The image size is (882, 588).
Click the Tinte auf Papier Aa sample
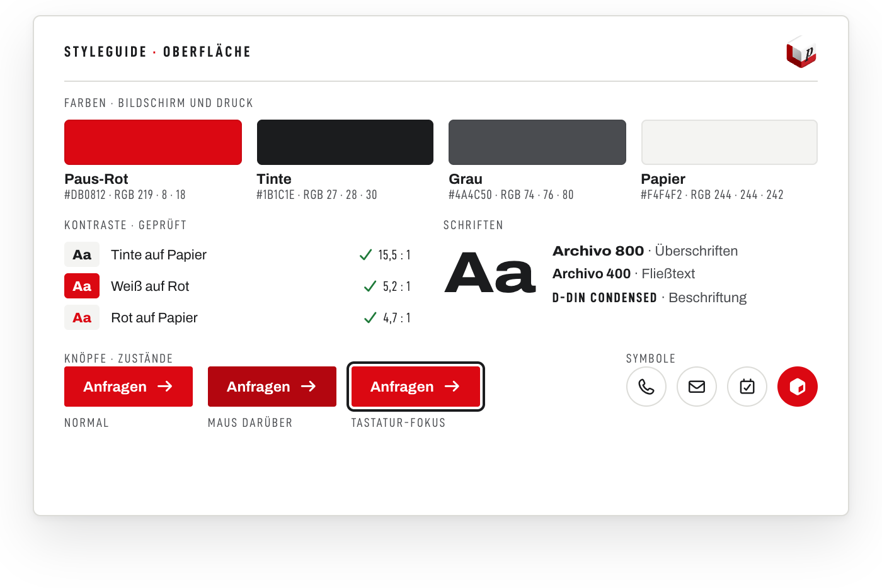coord(82,255)
